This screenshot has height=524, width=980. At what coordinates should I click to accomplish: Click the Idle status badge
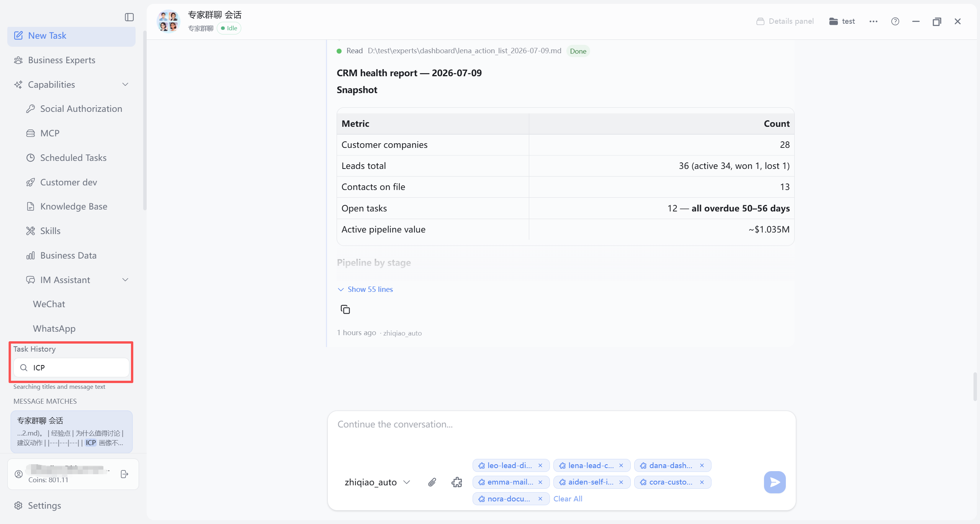[x=229, y=28]
